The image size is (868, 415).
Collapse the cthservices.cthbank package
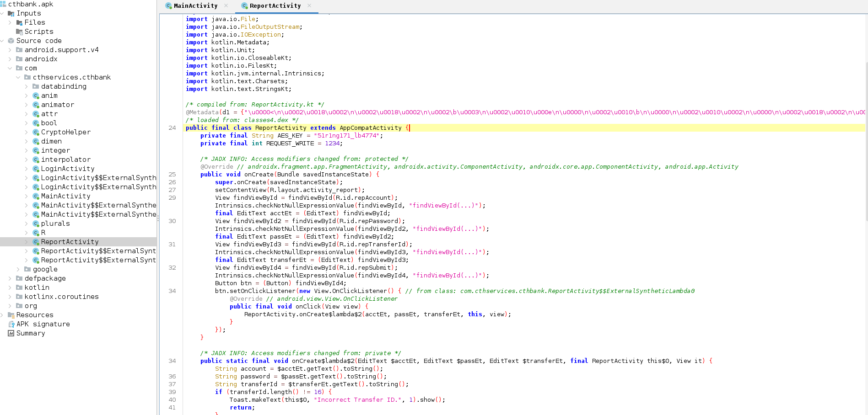18,77
